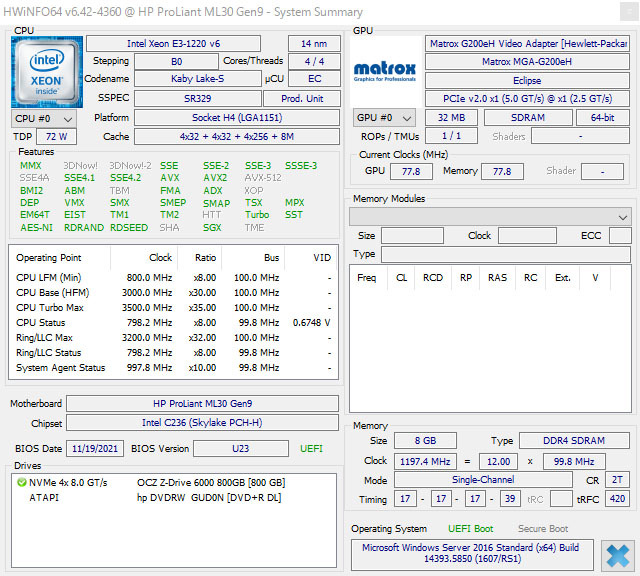Click the BIOS Version U23 field
The width and height of the screenshot is (640, 576).
click(241, 449)
